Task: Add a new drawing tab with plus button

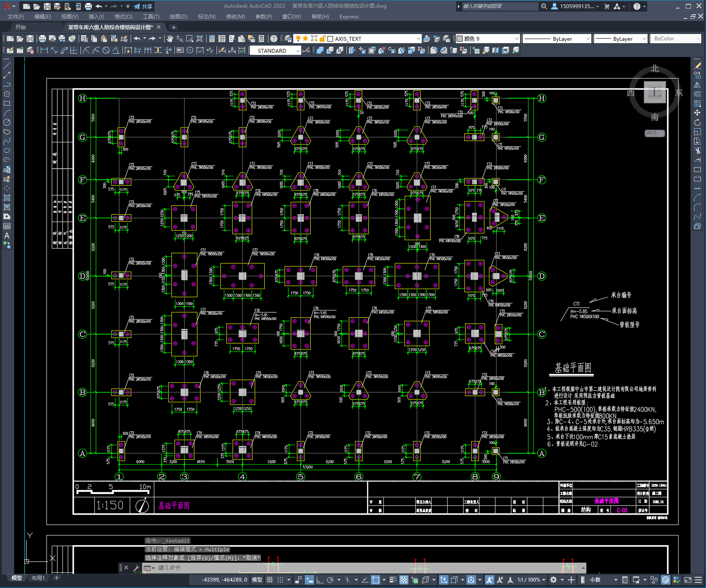Action: (x=173, y=27)
